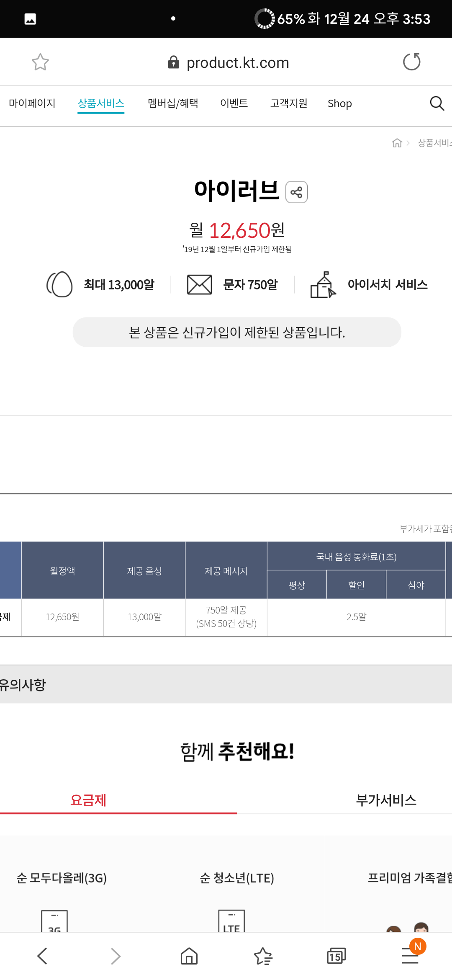Click the home breadcrumb icon
Screen dimensions: 452x980
point(397,143)
